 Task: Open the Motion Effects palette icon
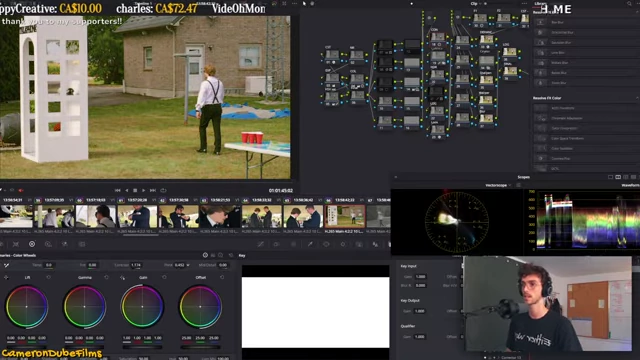pos(82,244)
